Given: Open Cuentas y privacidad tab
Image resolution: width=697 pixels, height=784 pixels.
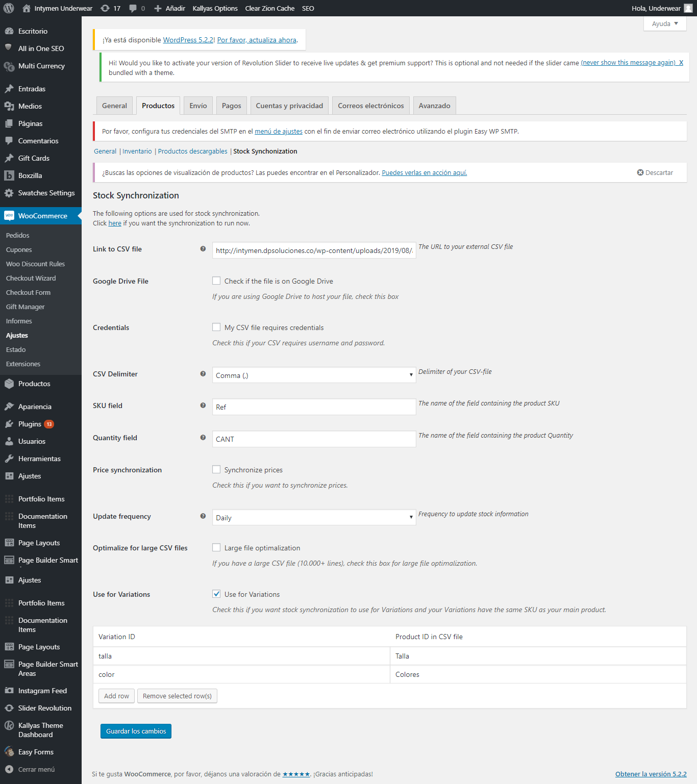Looking at the screenshot, I should tap(289, 106).
